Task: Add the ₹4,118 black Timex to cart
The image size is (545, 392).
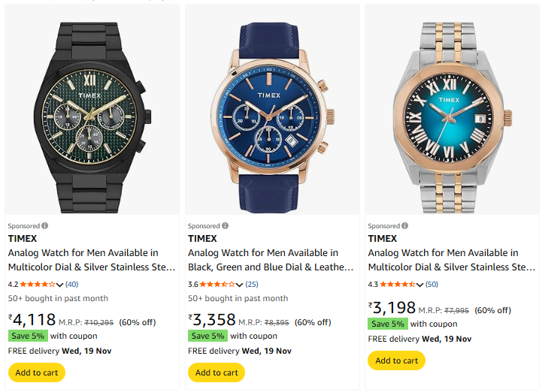Action: point(37,372)
